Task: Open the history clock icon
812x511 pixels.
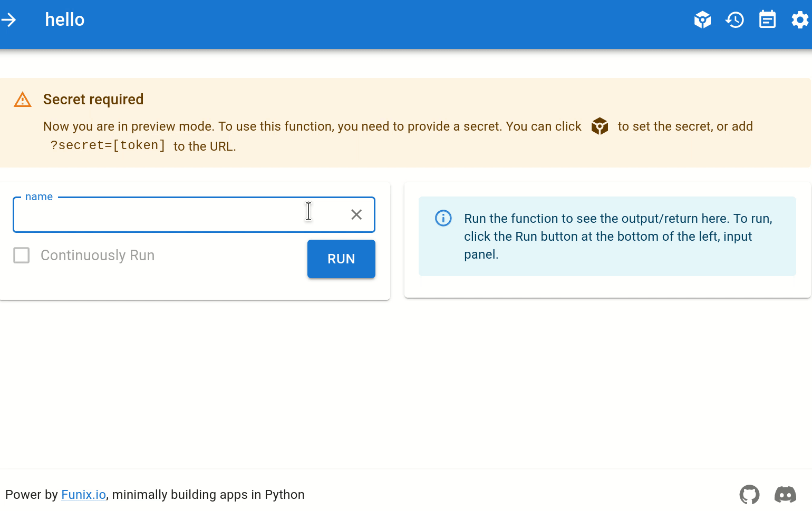Action: tap(734, 20)
